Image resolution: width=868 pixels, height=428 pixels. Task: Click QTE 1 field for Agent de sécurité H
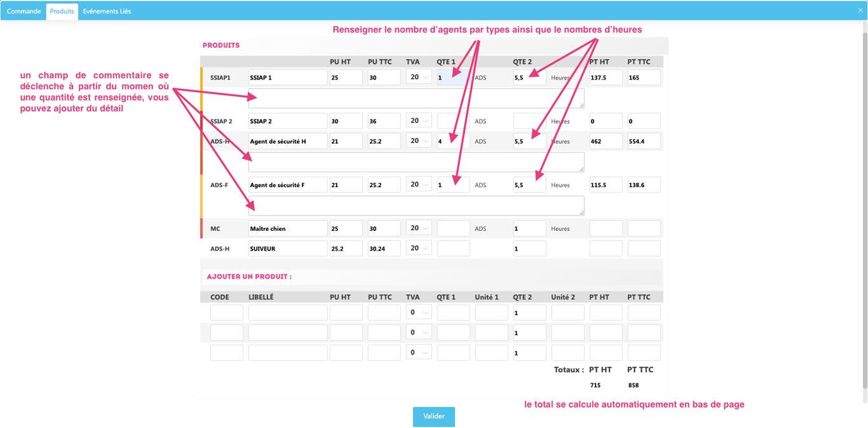click(x=454, y=141)
